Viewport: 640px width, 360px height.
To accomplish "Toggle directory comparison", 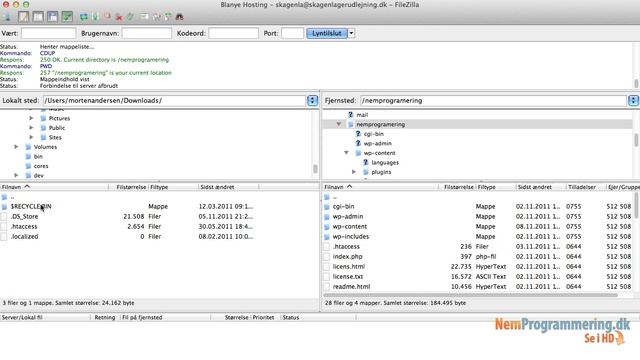I will [156, 17].
